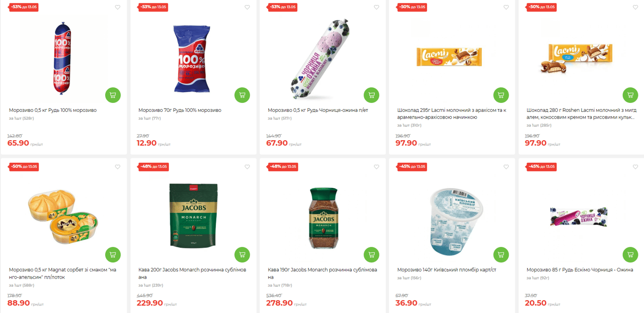Add Magnat сорбет ice cream to cart
644x313 pixels.
[x=113, y=254]
